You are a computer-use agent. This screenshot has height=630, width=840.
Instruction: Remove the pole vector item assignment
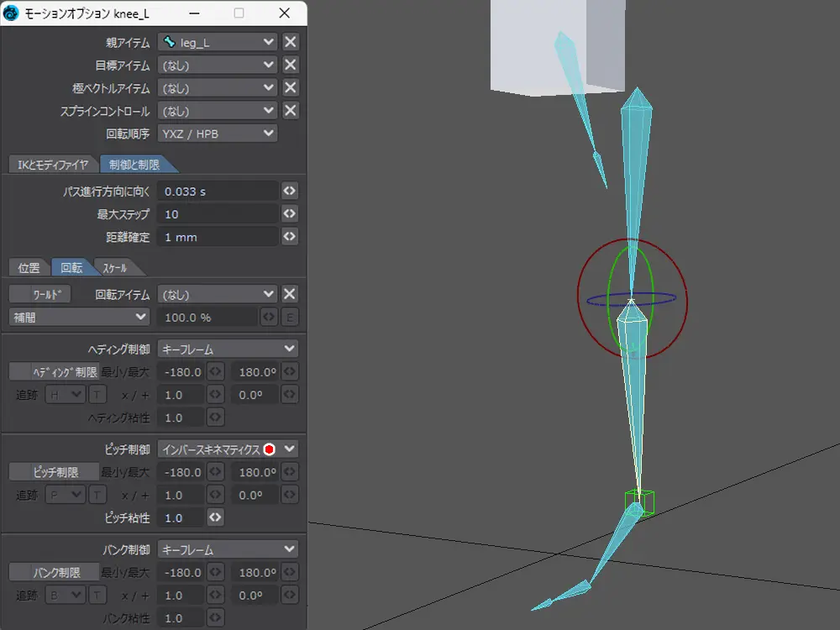coord(290,87)
